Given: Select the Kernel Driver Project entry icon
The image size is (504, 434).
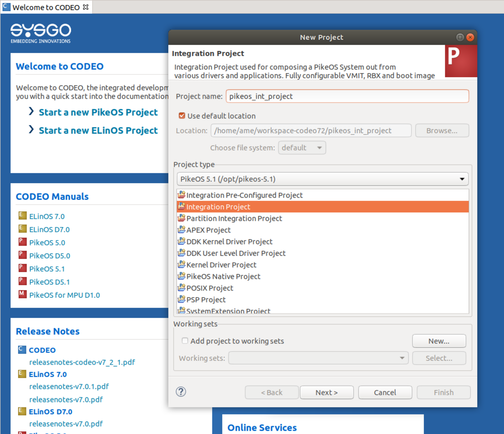Looking at the screenshot, I should point(181,264).
